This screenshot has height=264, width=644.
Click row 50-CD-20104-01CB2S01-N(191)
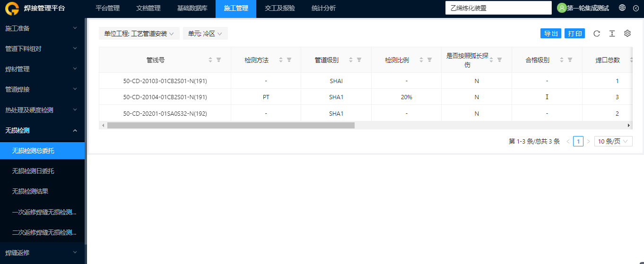(365, 97)
